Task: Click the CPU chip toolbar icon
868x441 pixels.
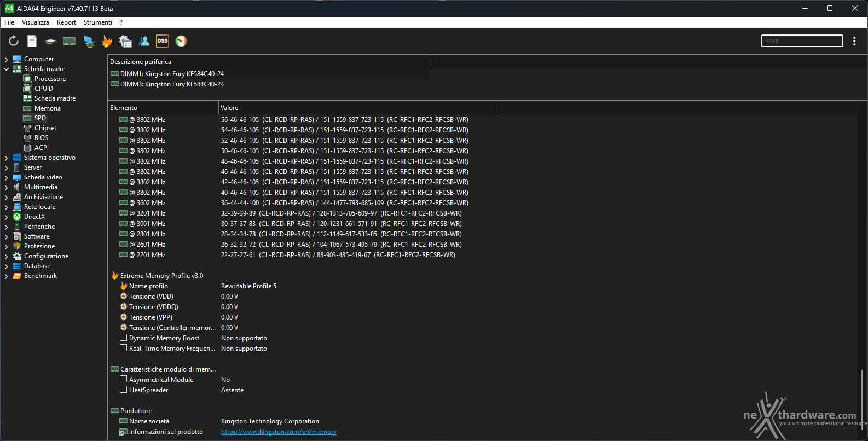Action: (50, 41)
